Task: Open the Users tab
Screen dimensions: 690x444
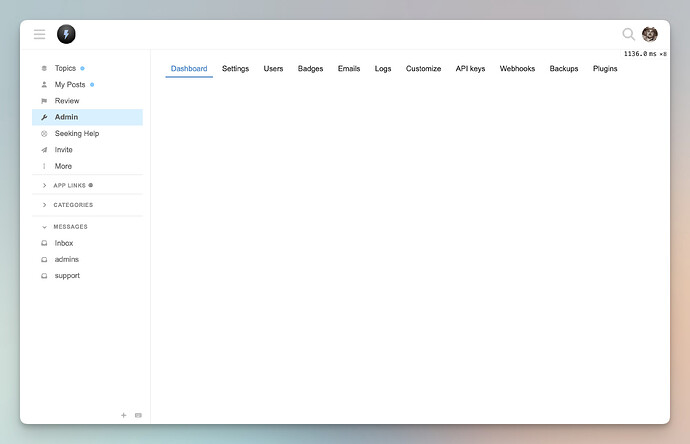Action: click(273, 69)
